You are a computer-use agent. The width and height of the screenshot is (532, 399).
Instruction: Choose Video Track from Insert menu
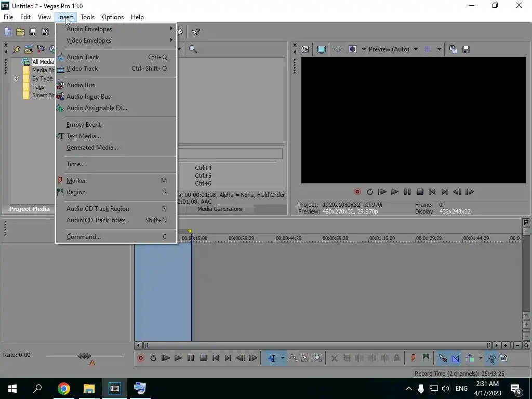point(116,69)
